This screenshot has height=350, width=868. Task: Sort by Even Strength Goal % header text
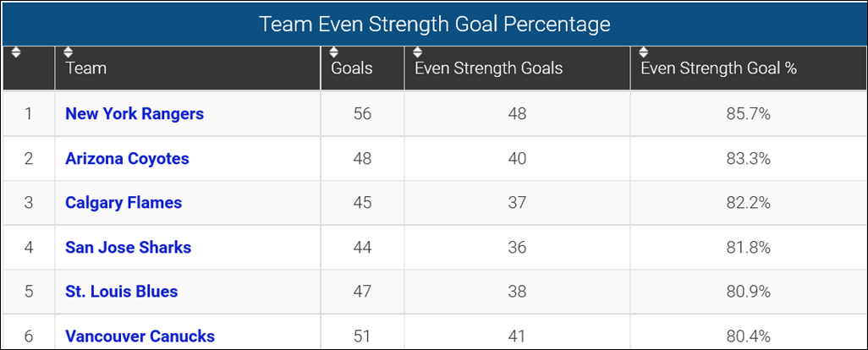[x=718, y=68]
